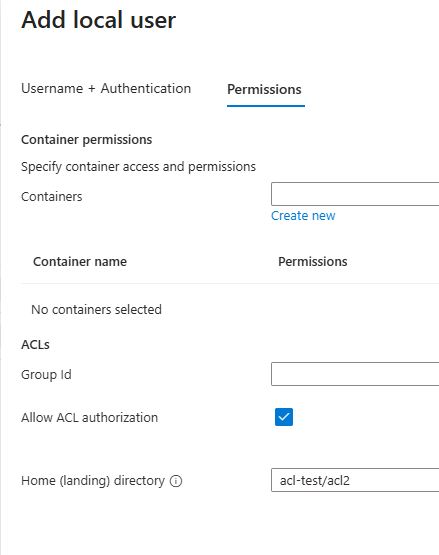Click the Home directory info icon
Viewport: 439px width, 555px height.
pyautogui.click(x=176, y=481)
